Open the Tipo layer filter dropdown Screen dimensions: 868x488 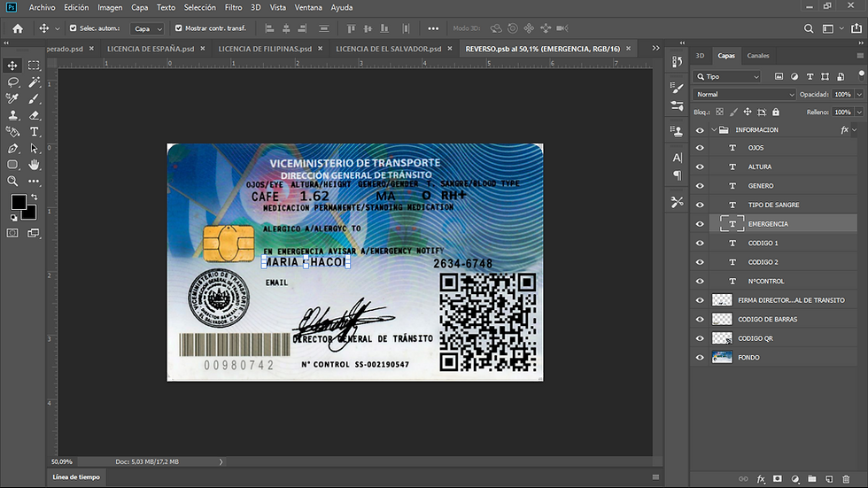[728, 77]
